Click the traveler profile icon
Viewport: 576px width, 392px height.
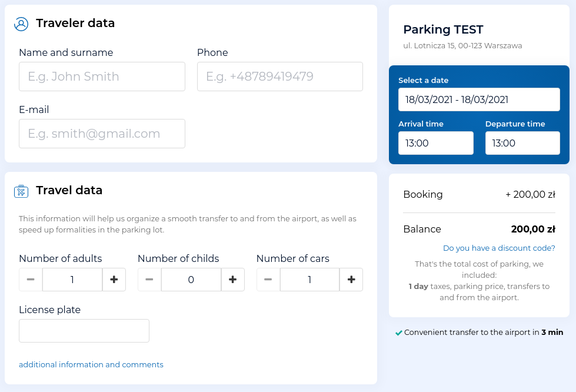click(21, 24)
